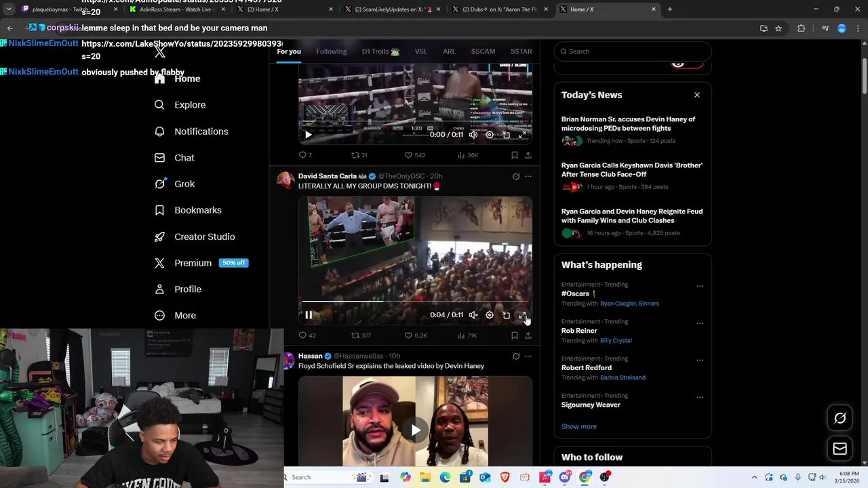Open David Santa Carla profile avatar
Screen dimensions: 868x488
[285, 180]
